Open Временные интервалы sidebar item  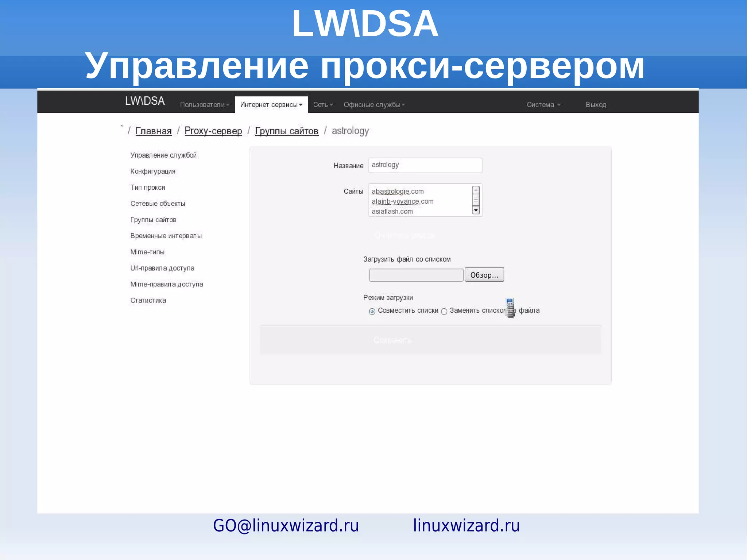[166, 236]
